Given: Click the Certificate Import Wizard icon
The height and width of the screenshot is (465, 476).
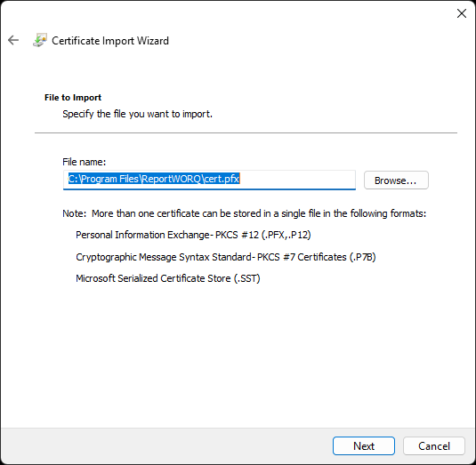Looking at the screenshot, I should 40,40.
